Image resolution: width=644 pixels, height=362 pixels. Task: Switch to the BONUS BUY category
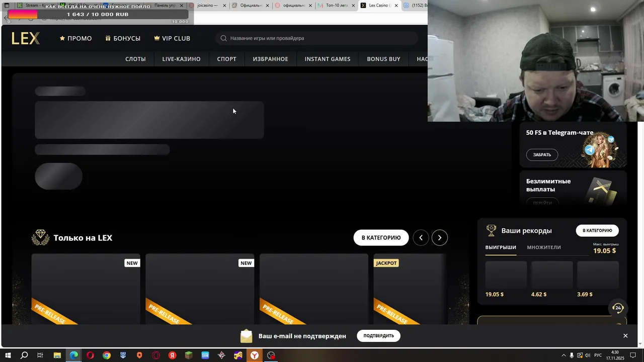[x=383, y=59]
